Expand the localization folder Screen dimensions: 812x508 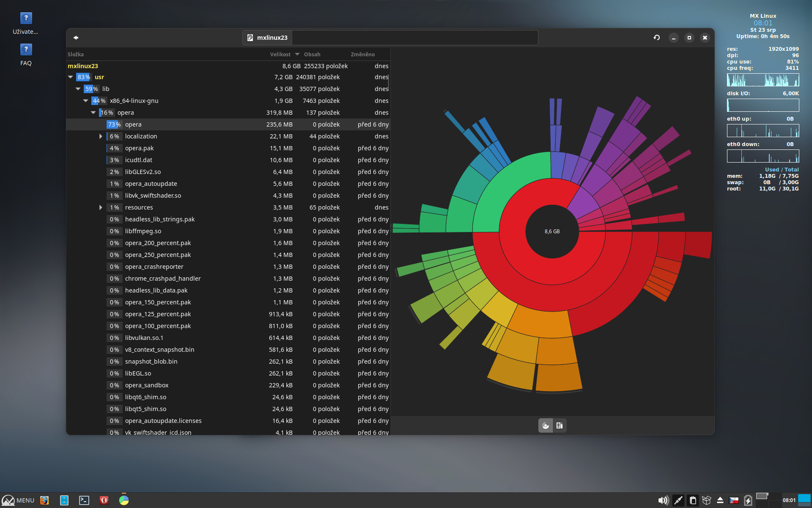point(101,136)
